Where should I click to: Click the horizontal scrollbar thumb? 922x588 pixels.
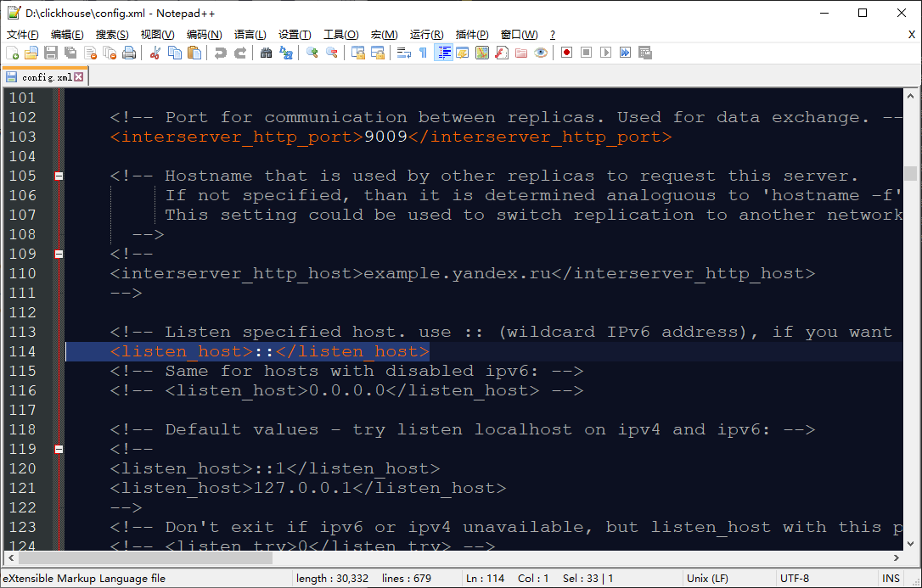click(146, 558)
